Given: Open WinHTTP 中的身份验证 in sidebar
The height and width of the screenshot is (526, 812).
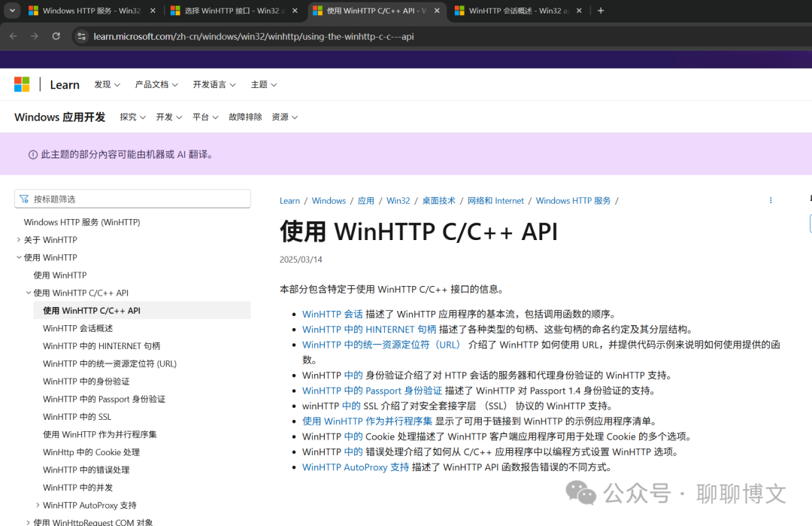Looking at the screenshot, I should tap(86, 382).
